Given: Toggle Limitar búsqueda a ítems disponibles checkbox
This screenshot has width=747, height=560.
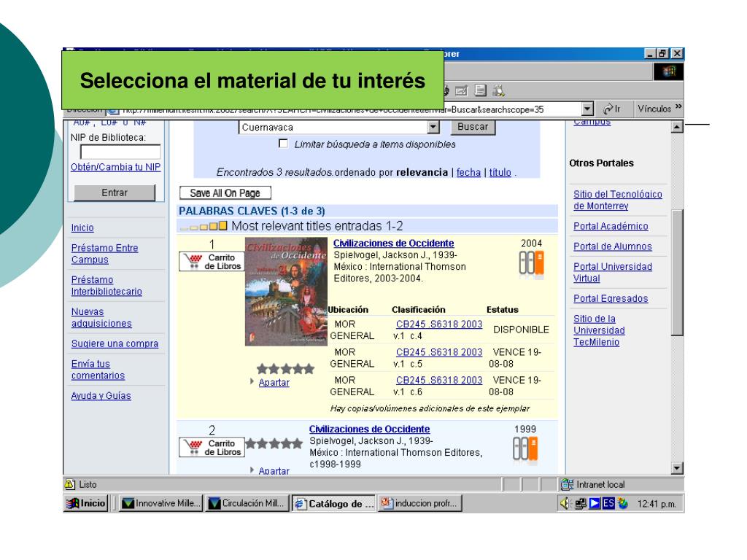Looking at the screenshot, I should coord(284,144).
